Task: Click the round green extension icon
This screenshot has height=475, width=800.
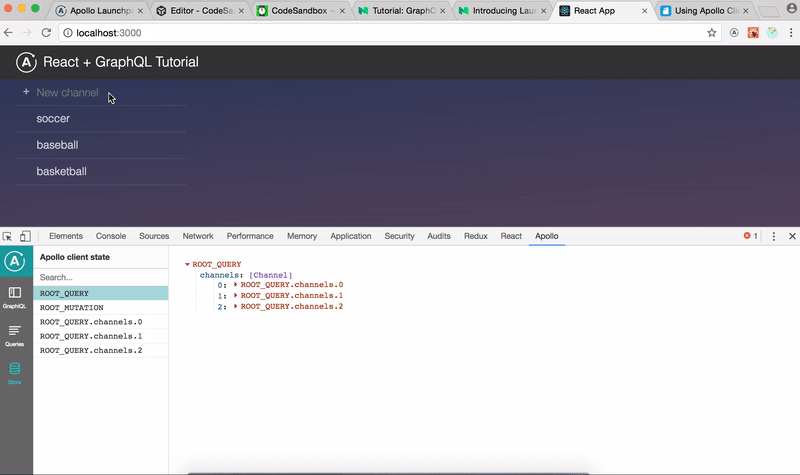Action: click(772, 33)
